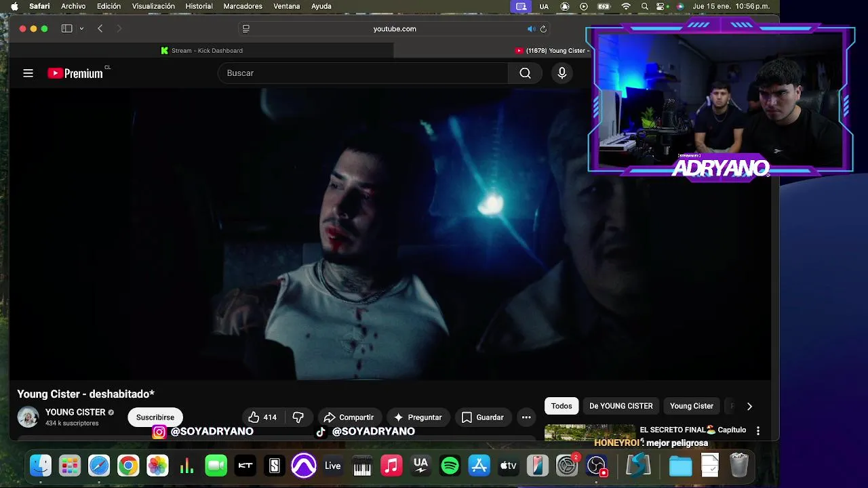
Task: Focus the Buscar search field
Action: (363, 73)
